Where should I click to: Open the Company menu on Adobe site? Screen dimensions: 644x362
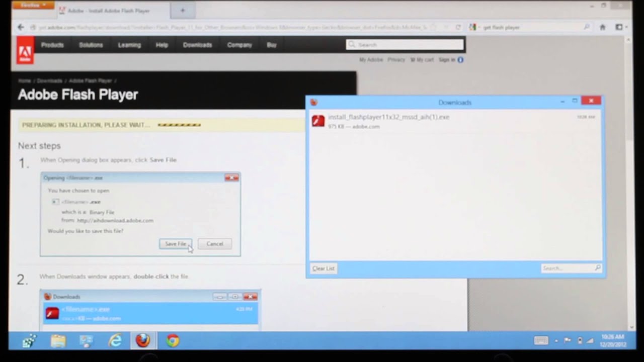click(239, 45)
